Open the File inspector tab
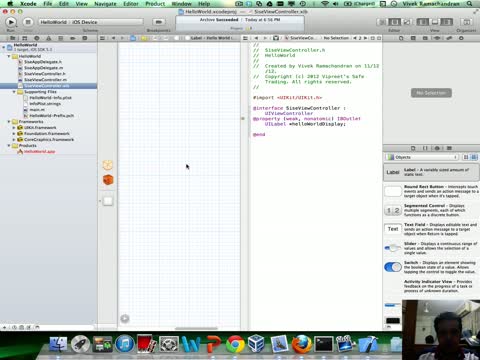The width and height of the screenshot is (480, 360). [x=401, y=38]
